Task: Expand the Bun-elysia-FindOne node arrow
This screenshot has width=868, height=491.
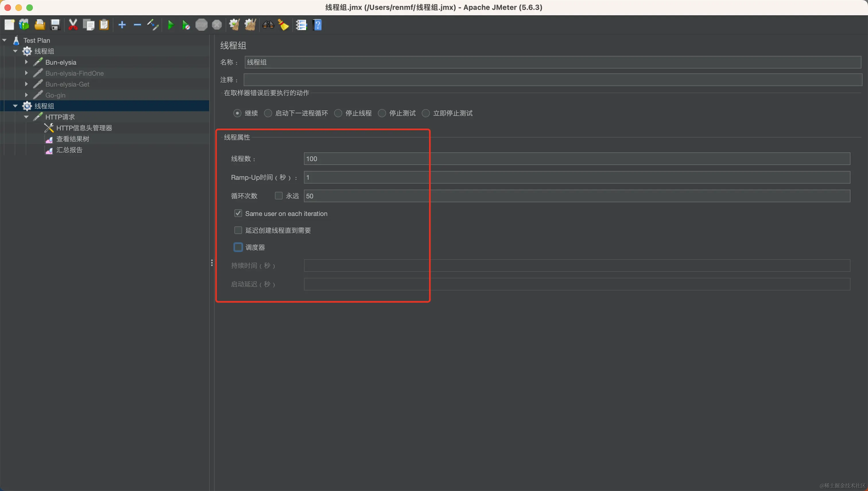Action: pyautogui.click(x=26, y=73)
